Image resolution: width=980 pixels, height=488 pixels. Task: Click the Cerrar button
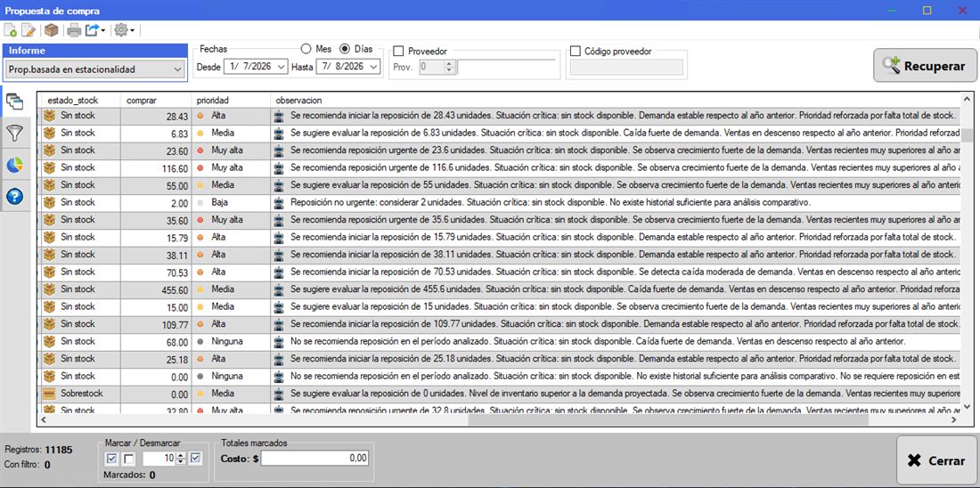tap(936, 460)
